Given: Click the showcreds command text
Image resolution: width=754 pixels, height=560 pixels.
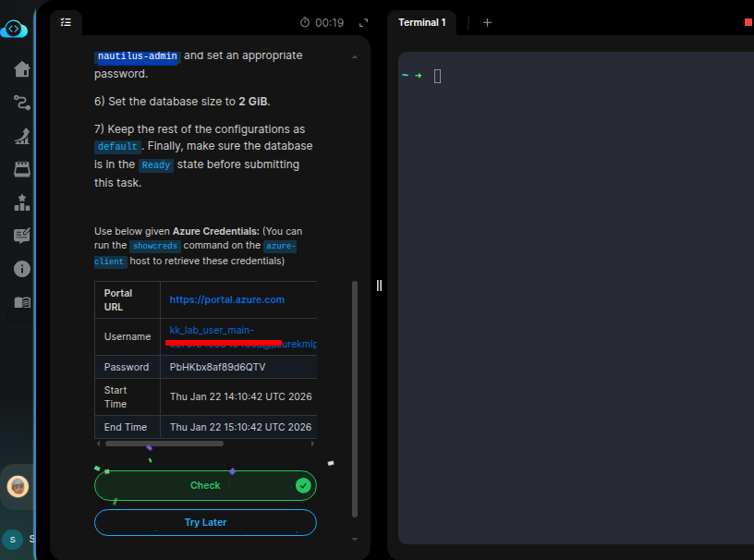Looking at the screenshot, I should coord(155,246).
